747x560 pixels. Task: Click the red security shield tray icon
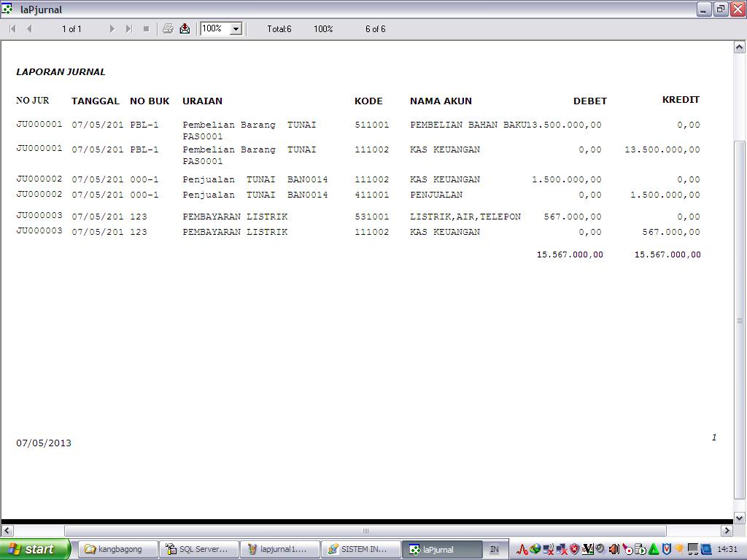[574, 549]
